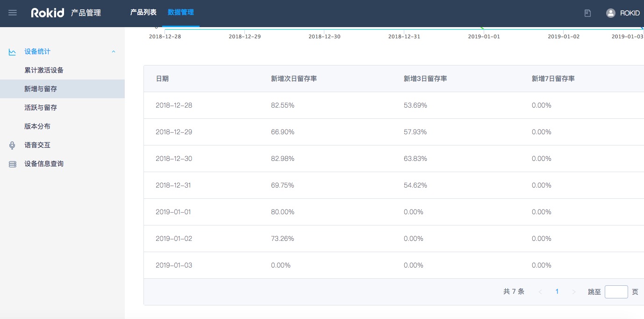Screen dimensions: 644x319
Task: Collapse the 设备统计 section chevron
Action: (x=114, y=52)
